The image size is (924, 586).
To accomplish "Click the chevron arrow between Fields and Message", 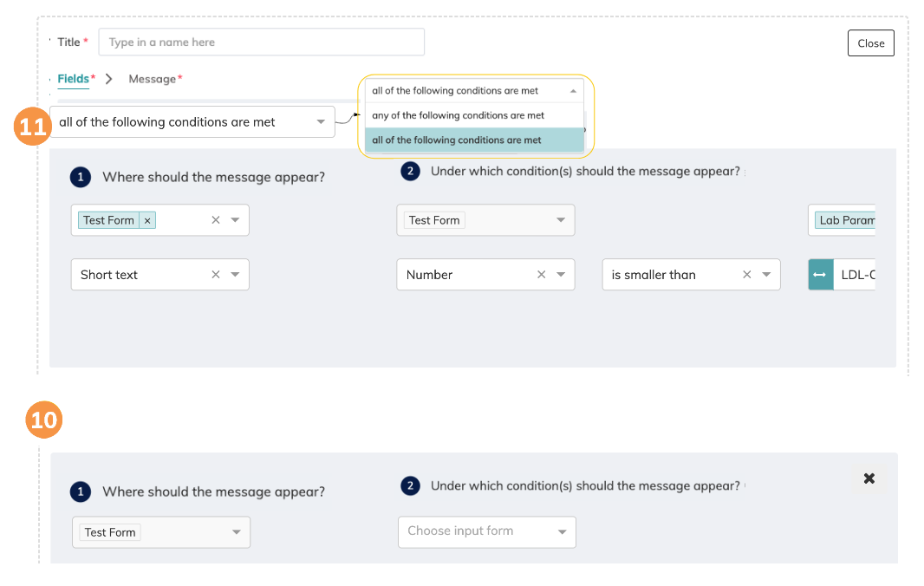I will (109, 79).
